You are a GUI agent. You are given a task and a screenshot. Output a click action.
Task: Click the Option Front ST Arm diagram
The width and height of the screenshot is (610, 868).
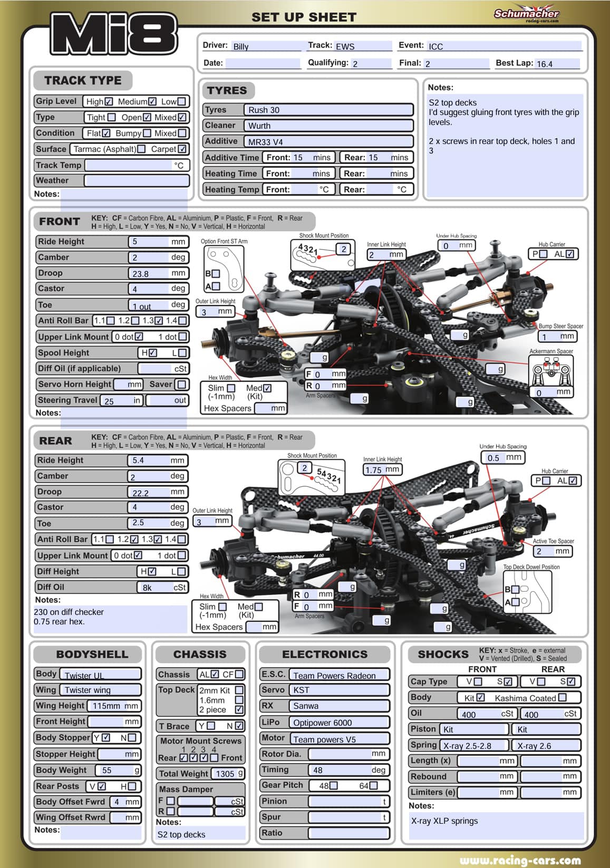point(224,269)
